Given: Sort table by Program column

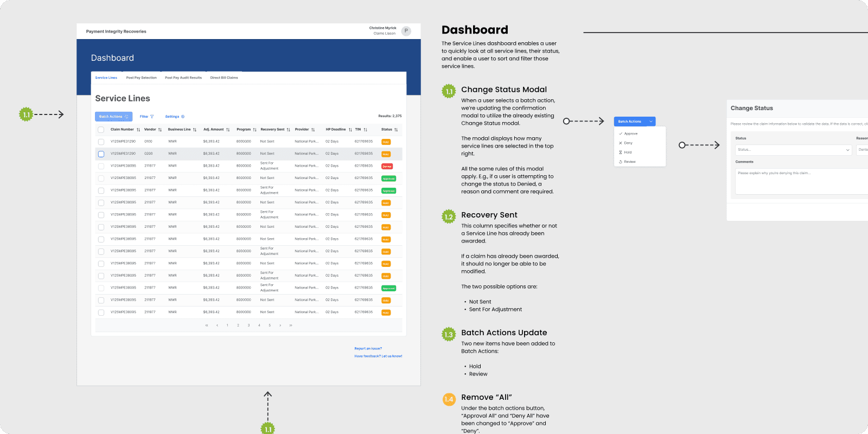Looking at the screenshot, I should tap(254, 130).
